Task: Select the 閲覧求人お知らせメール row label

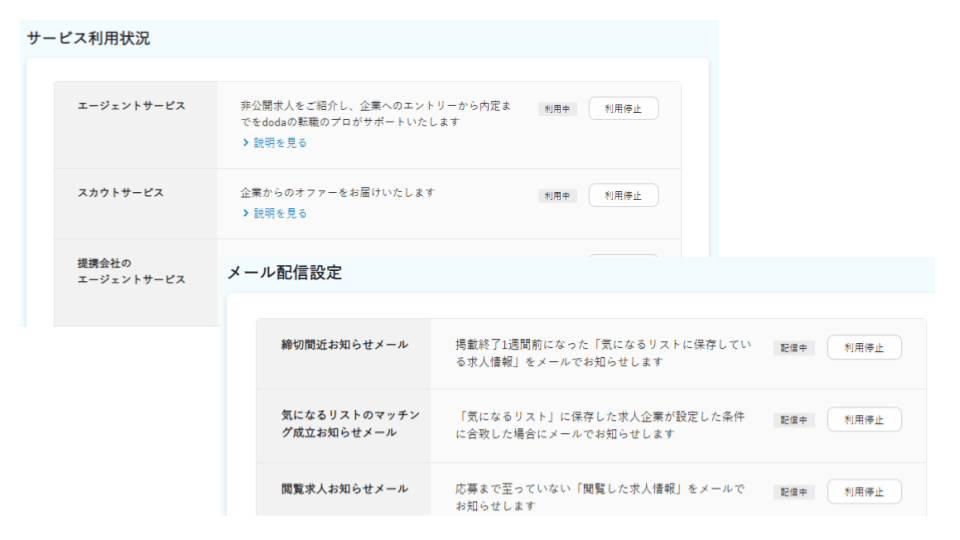Action: [345, 489]
